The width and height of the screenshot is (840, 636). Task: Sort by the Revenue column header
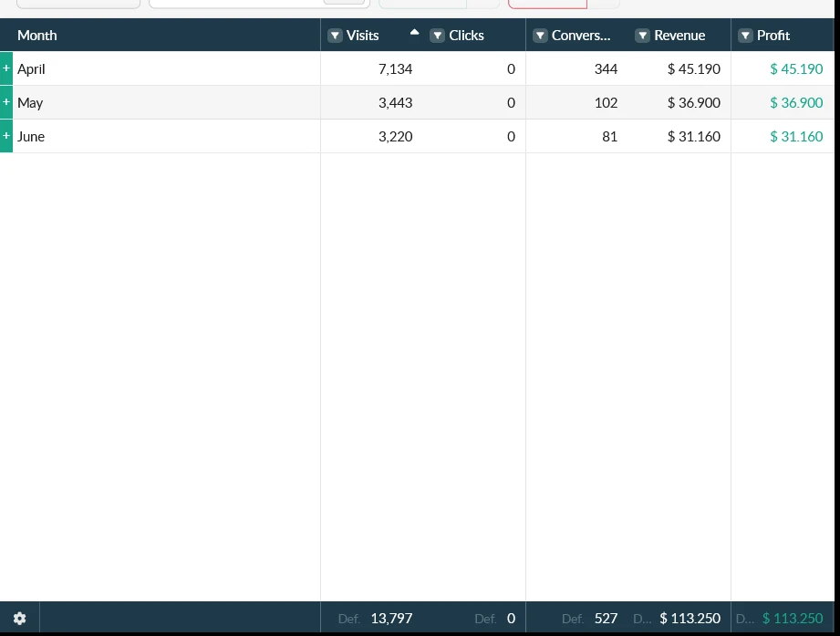pyautogui.click(x=679, y=36)
